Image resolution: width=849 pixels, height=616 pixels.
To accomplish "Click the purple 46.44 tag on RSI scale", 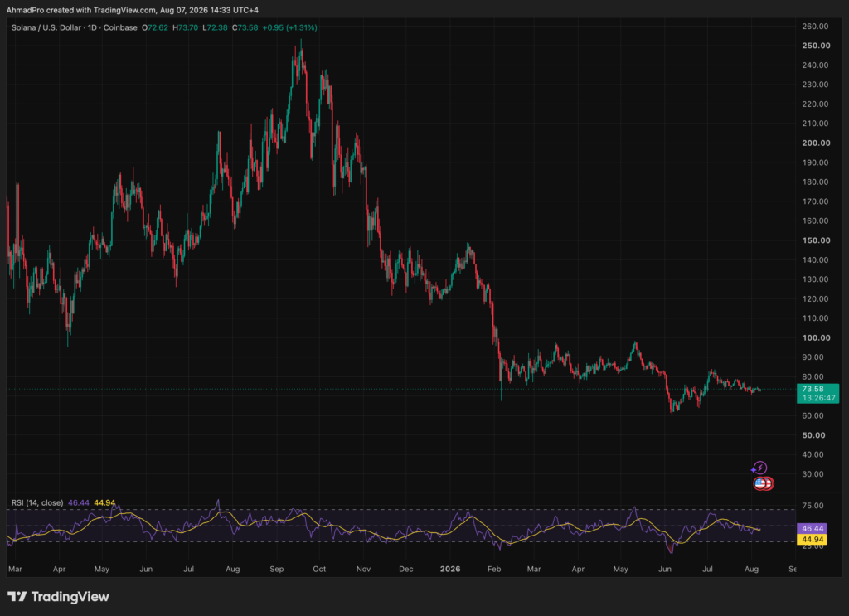I will 812,528.
